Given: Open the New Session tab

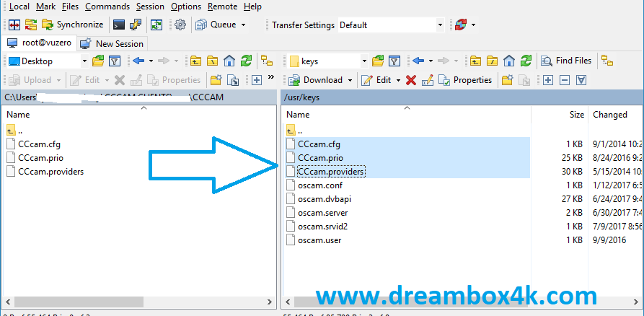Looking at the screenshot, I should coord(112,43).
